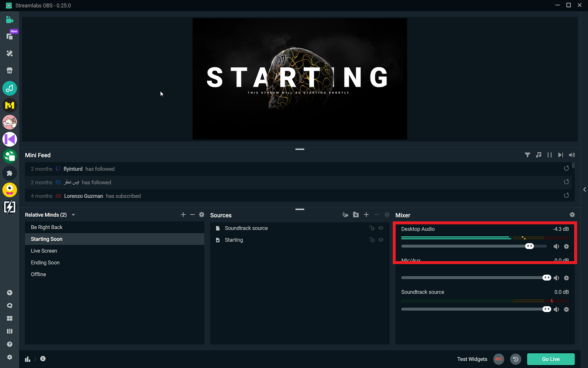Filter the Mini Feed events

coord(528,155)
